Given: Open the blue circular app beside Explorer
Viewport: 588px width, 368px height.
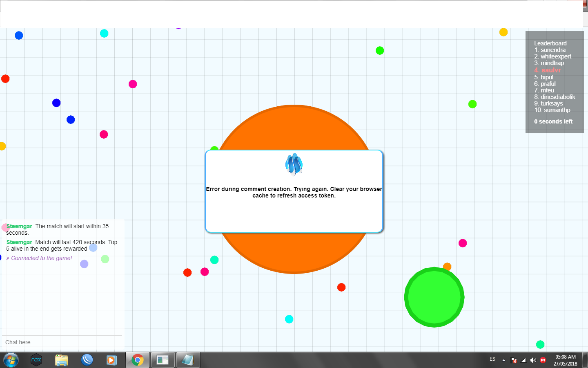Looking at the screenshot, I should (x=87, y=360).
